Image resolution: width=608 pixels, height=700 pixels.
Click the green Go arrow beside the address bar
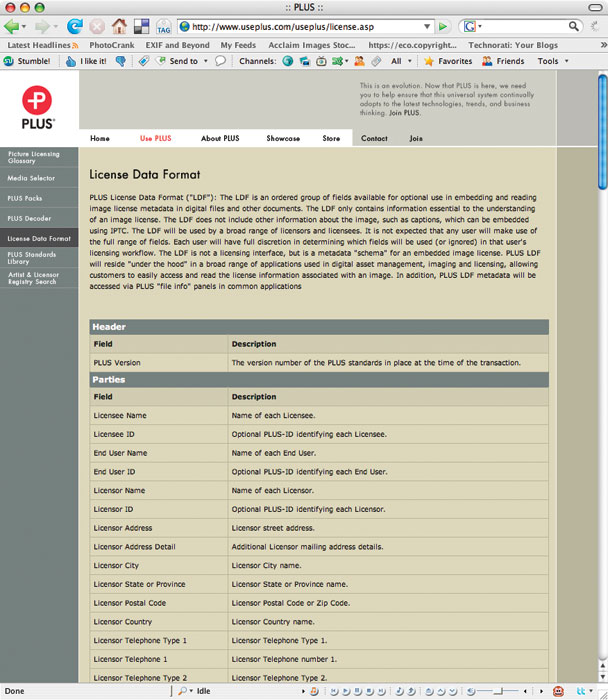(443, 27)
